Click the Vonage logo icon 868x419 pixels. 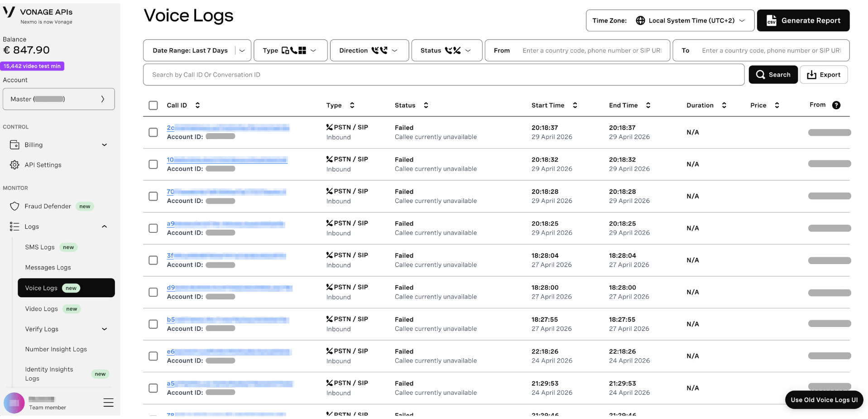click(9, 12)
